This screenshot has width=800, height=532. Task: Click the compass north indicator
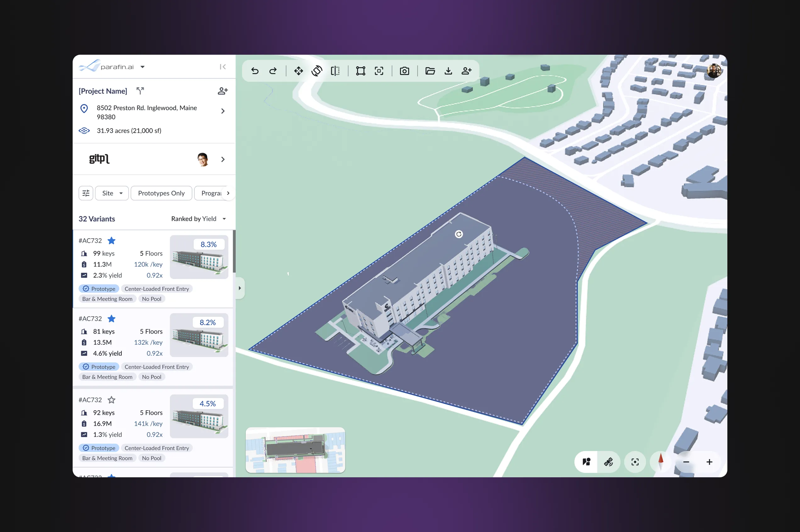coord(660,462)
